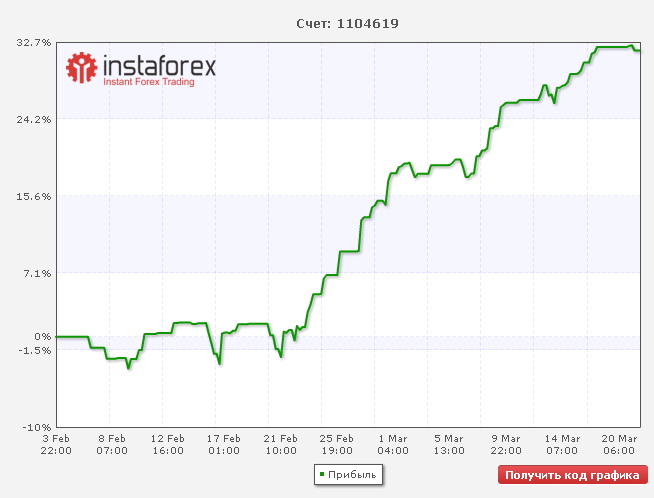Click the '8 Feb 07:00' x-axis label
This screenshot has width=654, height=498.
coord(112,445)
